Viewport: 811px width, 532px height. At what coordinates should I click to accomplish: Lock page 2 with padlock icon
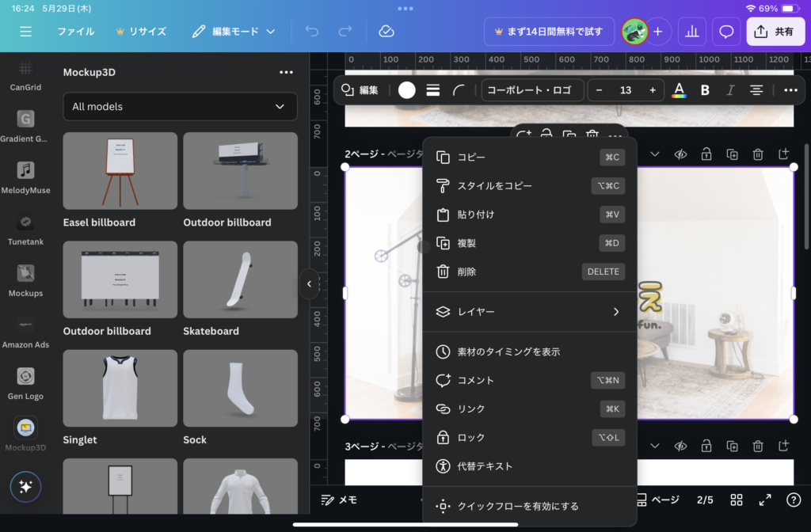coord(706,154)
